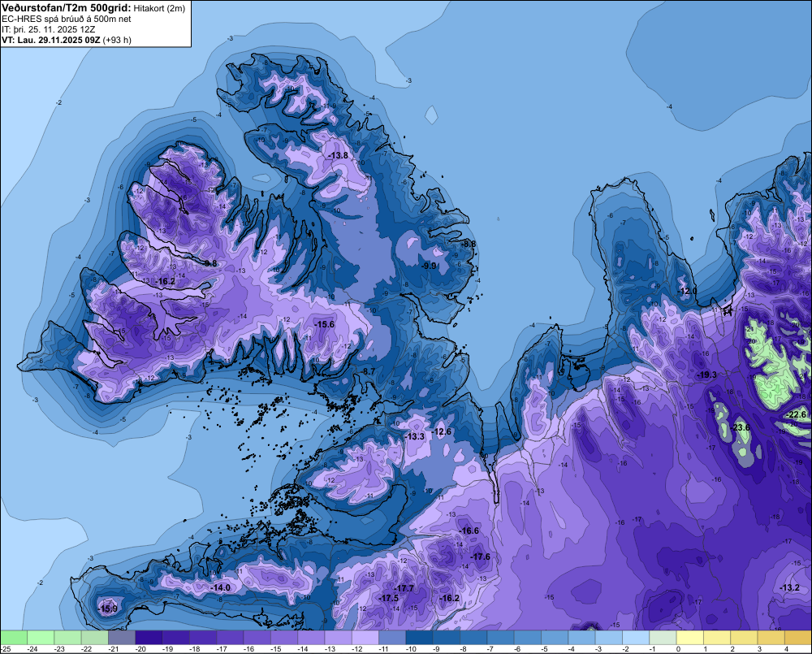Click the -17.6 temperature label

tap(480, 557)
